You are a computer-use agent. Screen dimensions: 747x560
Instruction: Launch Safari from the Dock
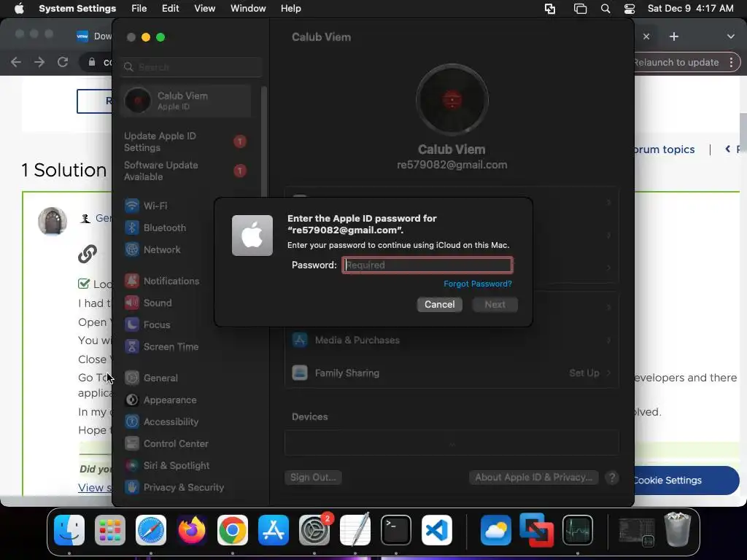(151, 530)
